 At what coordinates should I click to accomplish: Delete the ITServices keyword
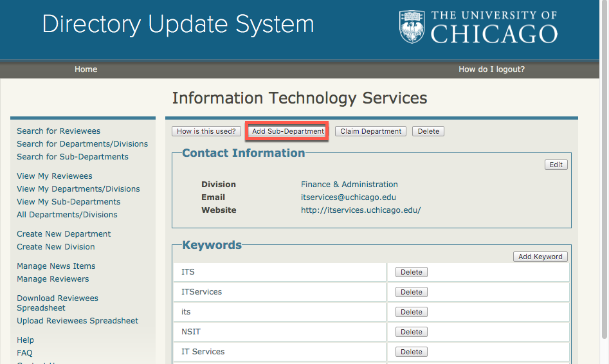click(x=412, y=292)
